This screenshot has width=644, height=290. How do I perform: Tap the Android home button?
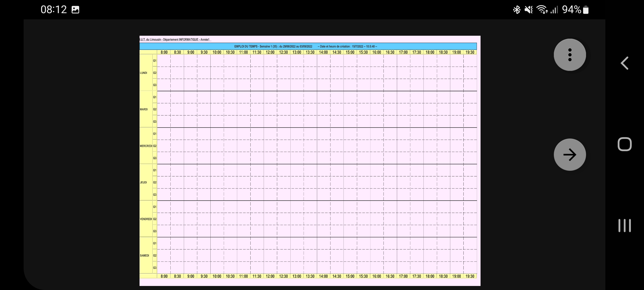tap(624, 144)
